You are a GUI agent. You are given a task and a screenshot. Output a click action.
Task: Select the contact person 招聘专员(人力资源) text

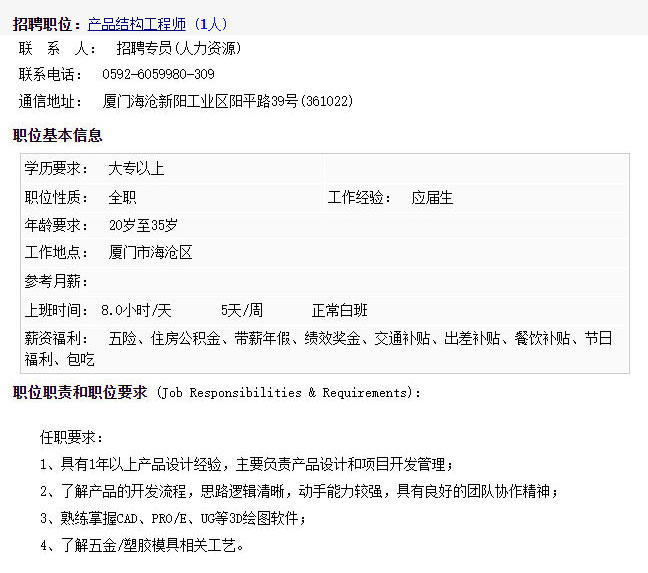tap(178, 48)
